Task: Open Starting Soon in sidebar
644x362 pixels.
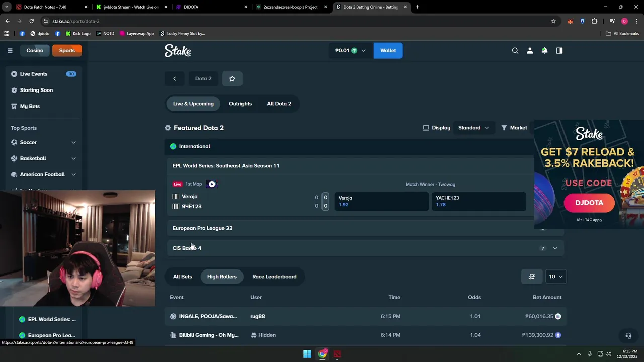Action: (43, 90)
